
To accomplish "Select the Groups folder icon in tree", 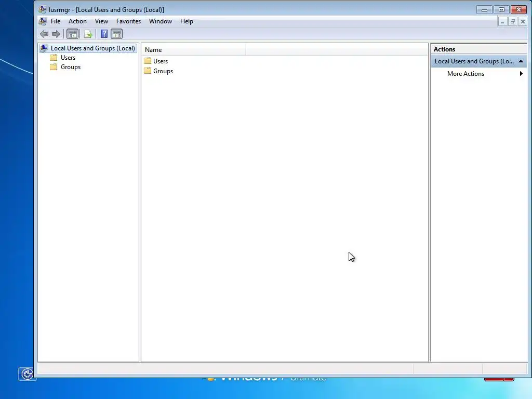I will pos(54,67).
